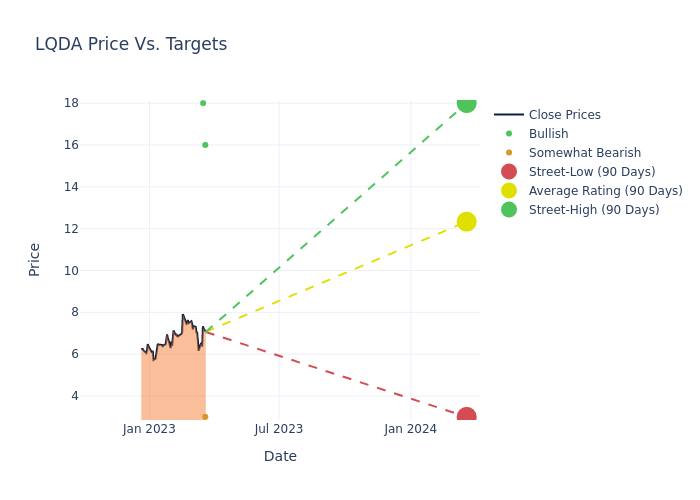Click the Jul 2023 x-axis label
Viewport: 700px width, 500px height.
coord(279,429)
